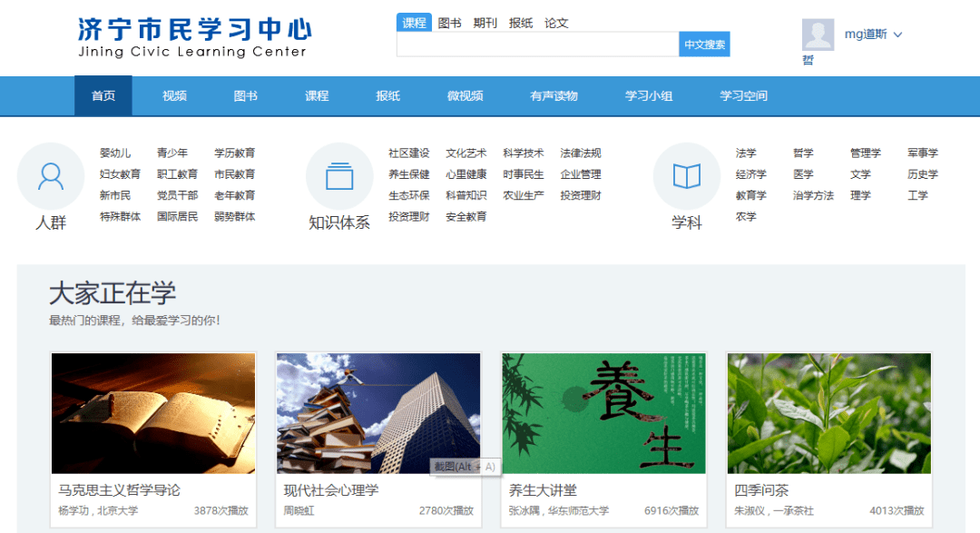Screen dimensions: 980x533
Task: Switch search type to 期刊
Action: coord(485,23)
